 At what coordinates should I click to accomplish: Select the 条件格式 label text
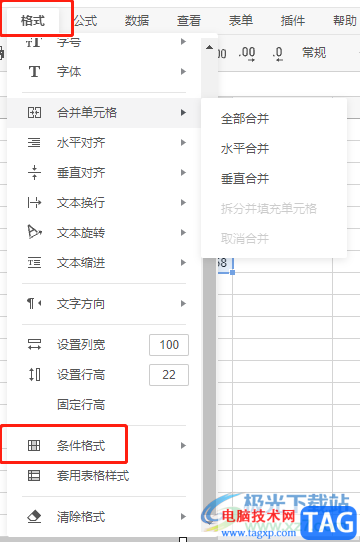[x=81, y=446]
